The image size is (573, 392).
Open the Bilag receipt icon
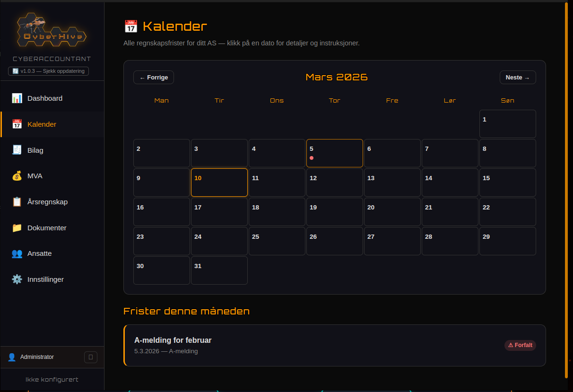click(17, 150)
